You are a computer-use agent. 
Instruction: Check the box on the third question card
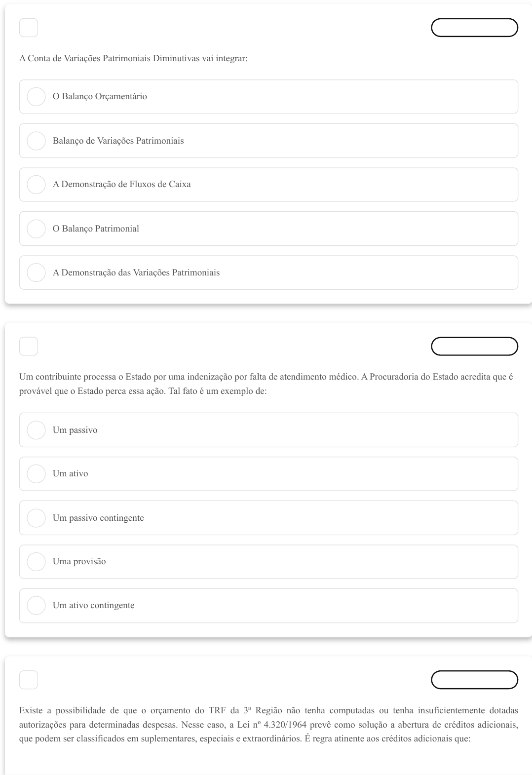[28, 680]
